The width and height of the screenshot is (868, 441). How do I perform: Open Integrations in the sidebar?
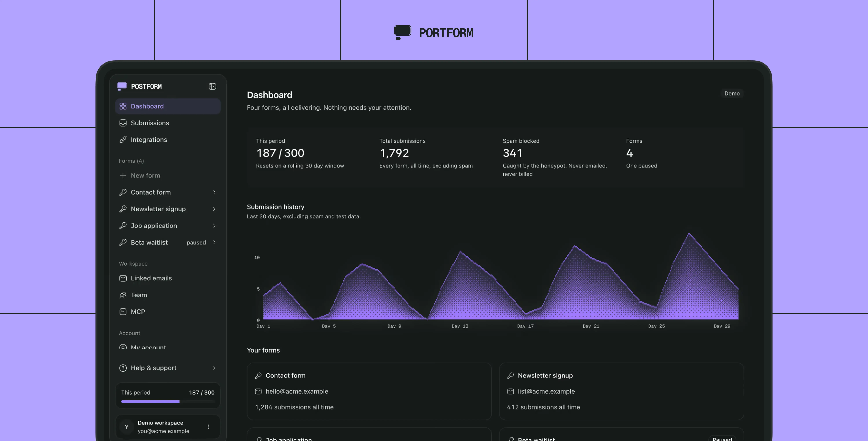click(x=168, y=140)
